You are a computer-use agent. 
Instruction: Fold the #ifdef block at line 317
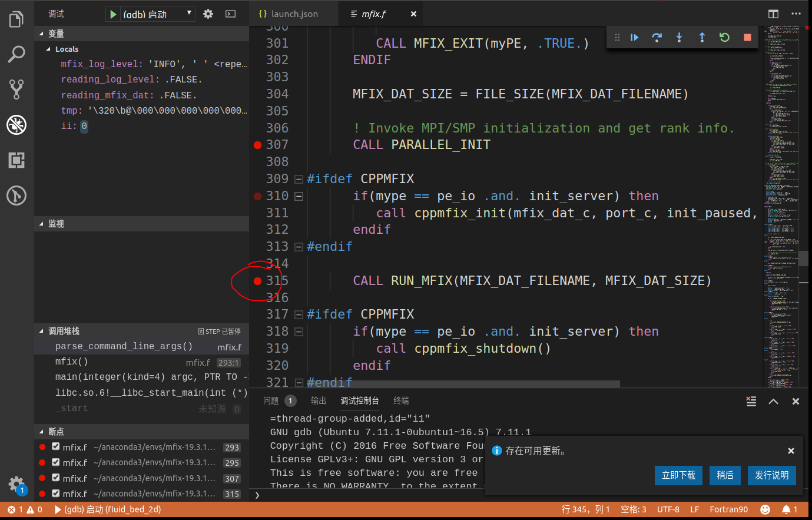tap(299, 314)
